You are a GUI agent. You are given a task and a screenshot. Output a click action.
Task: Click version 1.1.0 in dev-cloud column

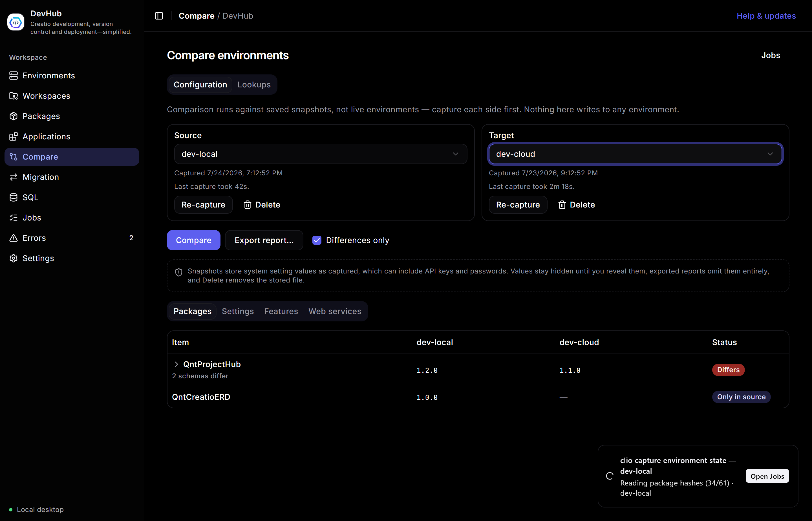pos(570,370)
